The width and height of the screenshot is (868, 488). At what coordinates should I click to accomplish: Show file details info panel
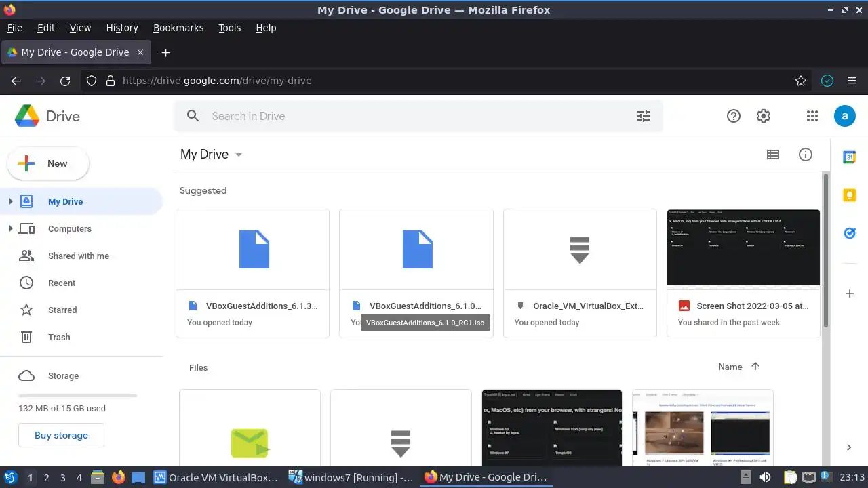[806, 155]
